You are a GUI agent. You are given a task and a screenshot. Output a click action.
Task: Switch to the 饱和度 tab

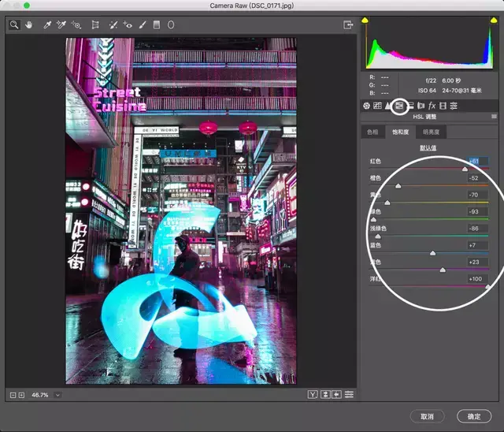point(400,132)
